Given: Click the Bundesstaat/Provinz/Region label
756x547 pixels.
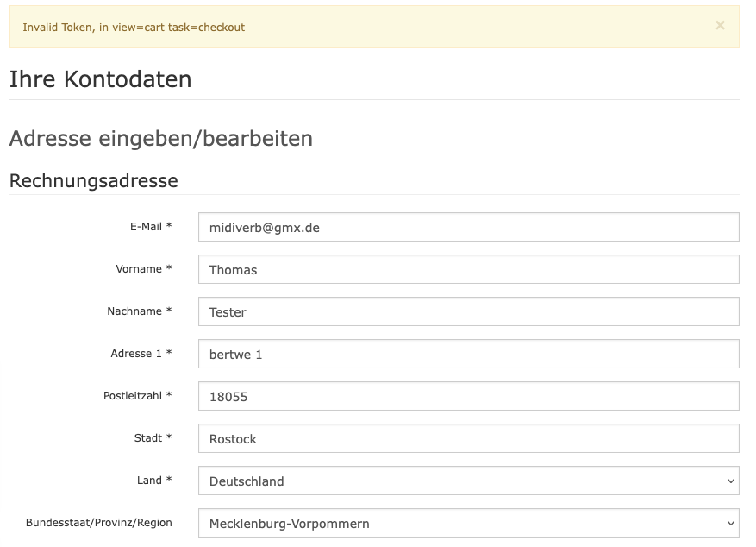Looking at the screenshot, I should coord(98,522).
